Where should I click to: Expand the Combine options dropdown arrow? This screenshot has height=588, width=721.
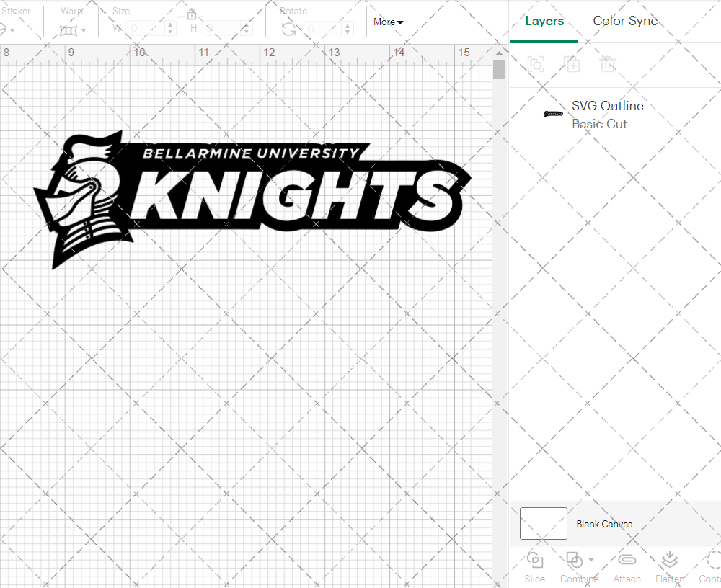pyautogui.click(x=590, y=560)
